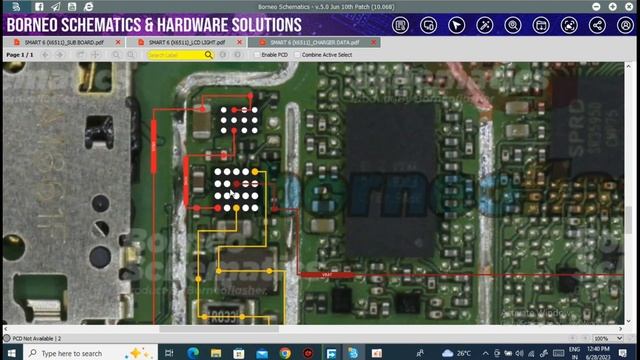Show hidden system tray icons chevron
Image resolution: width=640 pixels, height=360 pixels.
click(x=485, y=353)
